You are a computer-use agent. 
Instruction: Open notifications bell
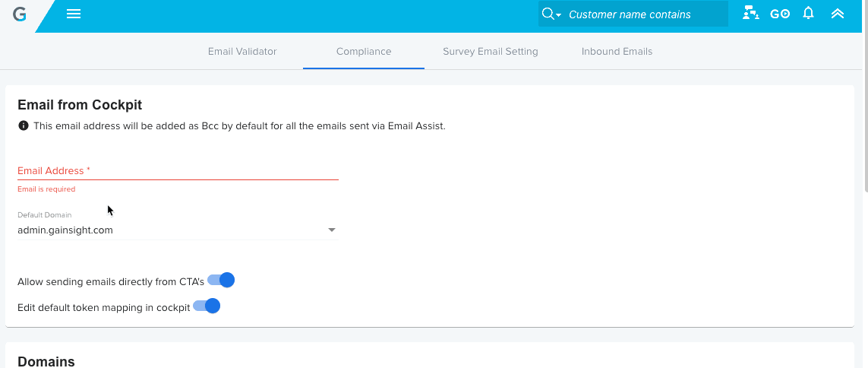coord(808,13)
